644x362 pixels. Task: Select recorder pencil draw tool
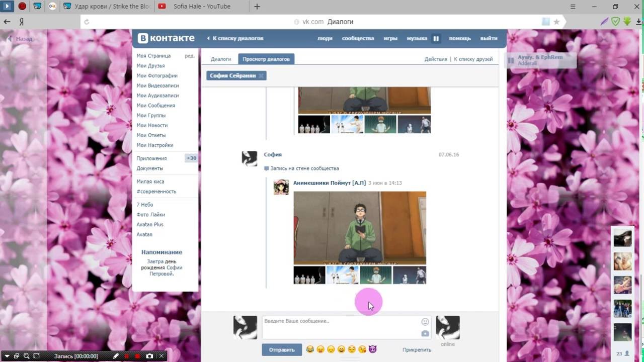[x=116, y=356]
